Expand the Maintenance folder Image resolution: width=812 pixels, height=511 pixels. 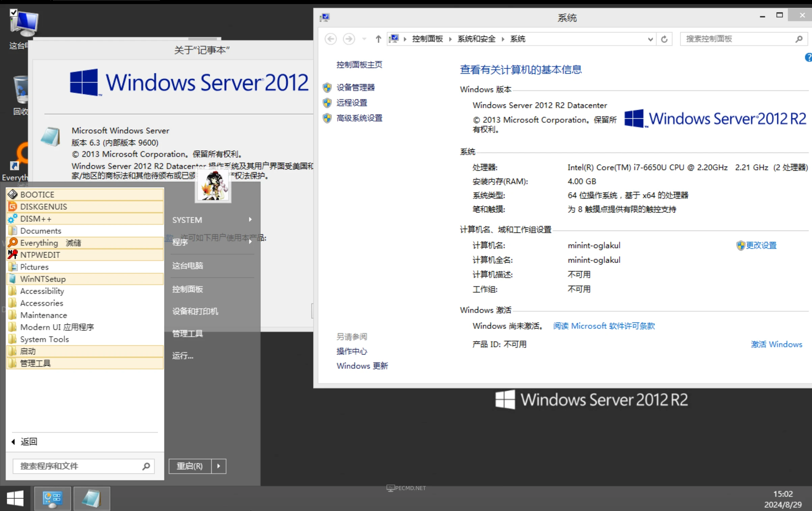(x=85, y=315)
